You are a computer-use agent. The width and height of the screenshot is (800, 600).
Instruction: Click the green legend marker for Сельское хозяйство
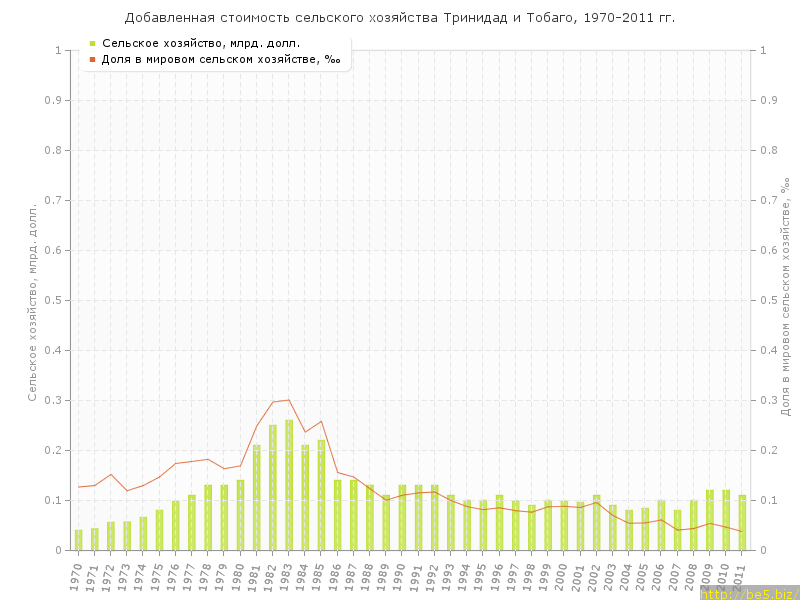(x=93, y=43)
